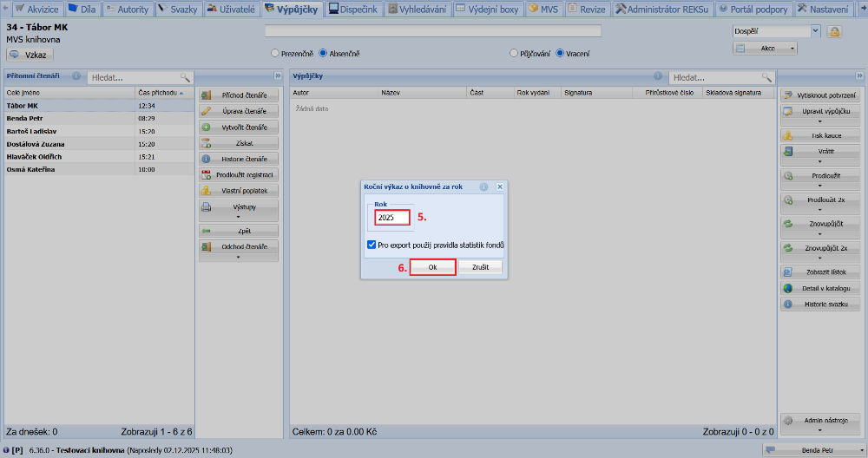This screenshot has width=868, height=458.
Task: Toggle 'Pro export použij pravidla' checkbox
Action: [372, 245]
